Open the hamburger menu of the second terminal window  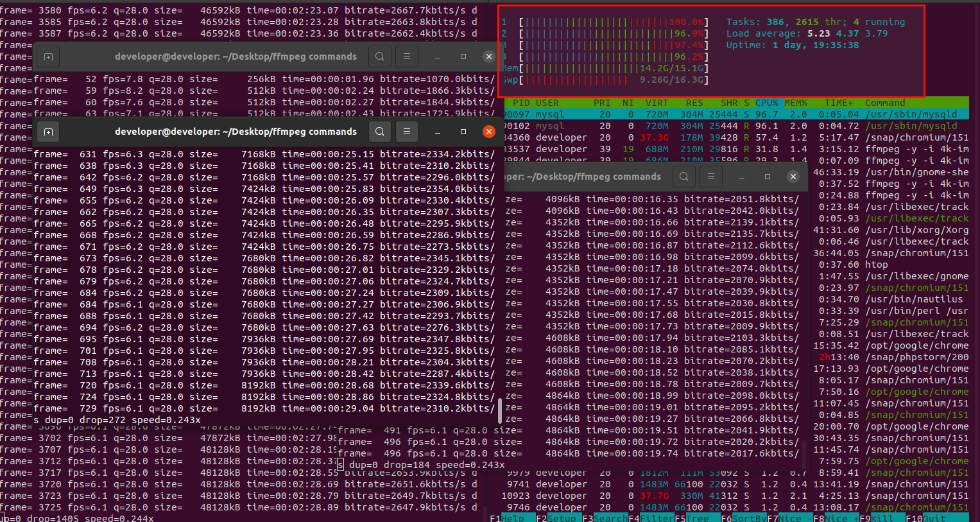click(407, 131)
